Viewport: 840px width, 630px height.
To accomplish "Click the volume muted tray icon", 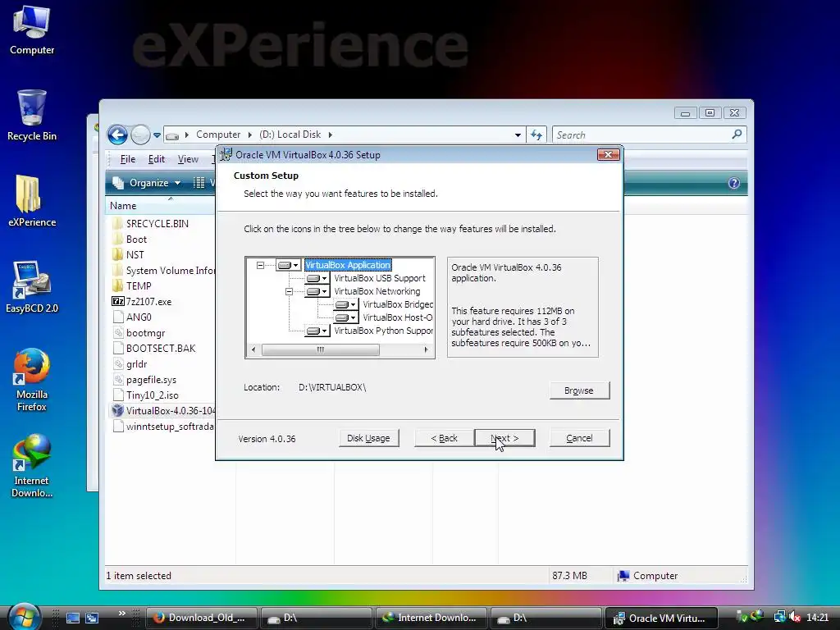I will pyautogui.click(x=795, y=618).
